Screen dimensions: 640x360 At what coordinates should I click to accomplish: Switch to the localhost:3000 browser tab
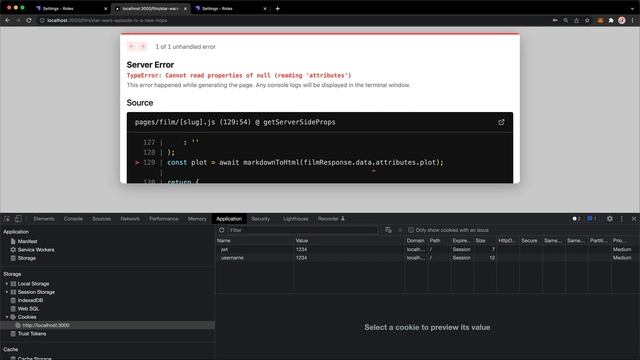point(150,8)
